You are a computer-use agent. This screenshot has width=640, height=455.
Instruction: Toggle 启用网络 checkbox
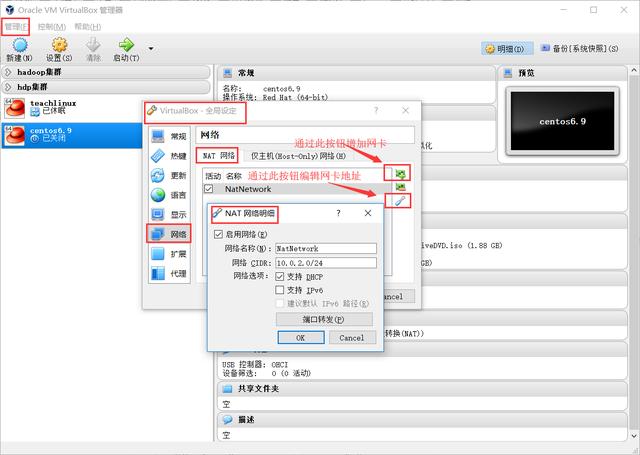[x=218, y=234]
